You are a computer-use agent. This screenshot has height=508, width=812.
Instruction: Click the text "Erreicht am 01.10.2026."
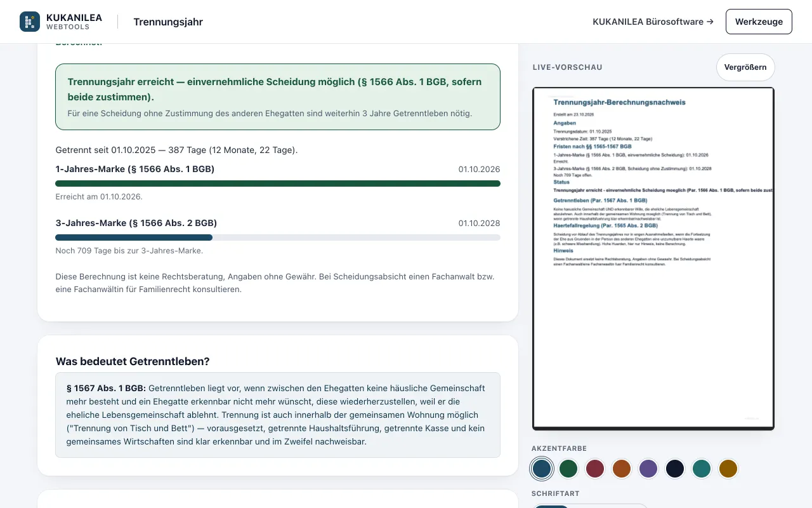(99, 197)
